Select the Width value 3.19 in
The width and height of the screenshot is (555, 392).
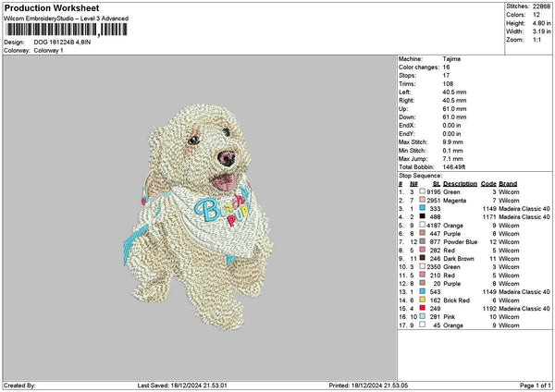pos(541,31)
